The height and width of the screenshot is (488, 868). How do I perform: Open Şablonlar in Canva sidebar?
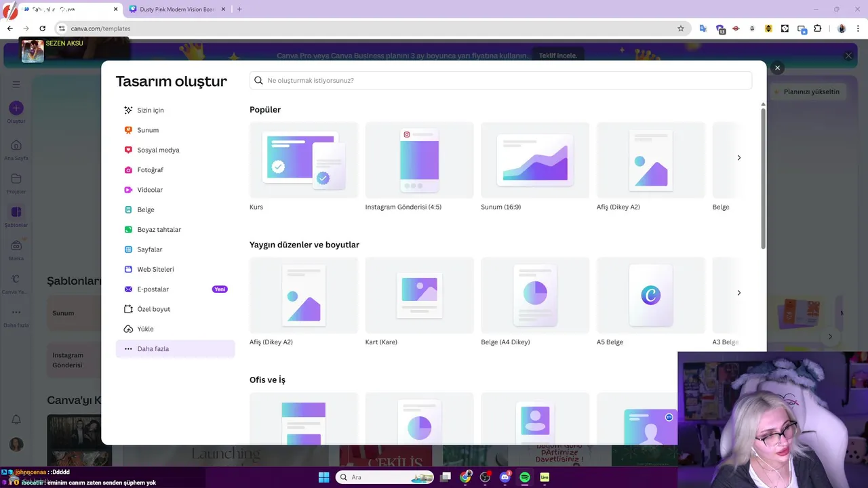16,217
